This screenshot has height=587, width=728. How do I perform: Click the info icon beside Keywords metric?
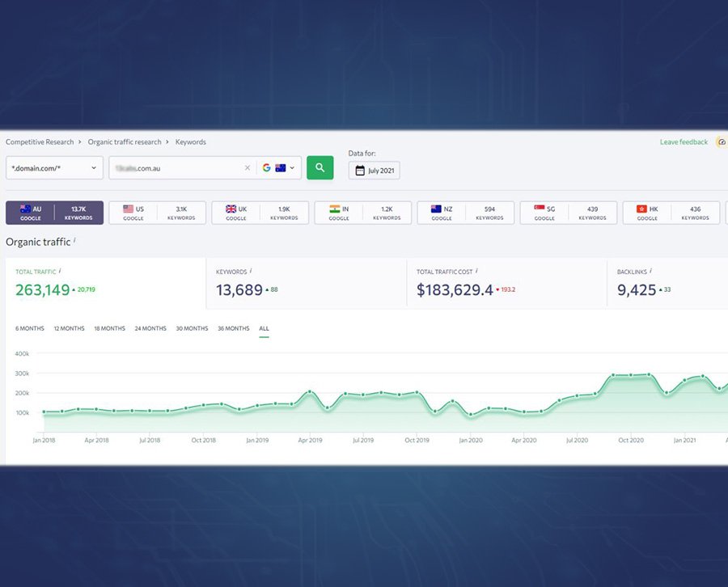(251, 272)
